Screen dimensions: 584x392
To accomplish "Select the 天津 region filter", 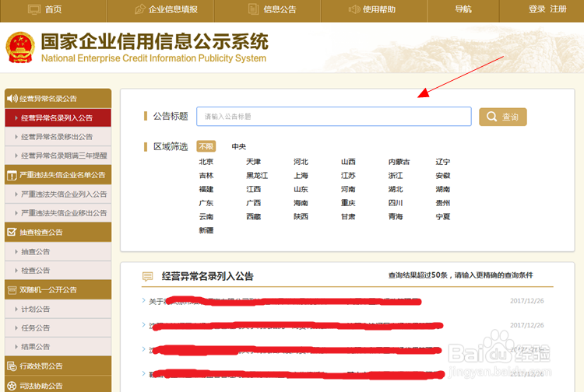I will pos(253,162).
